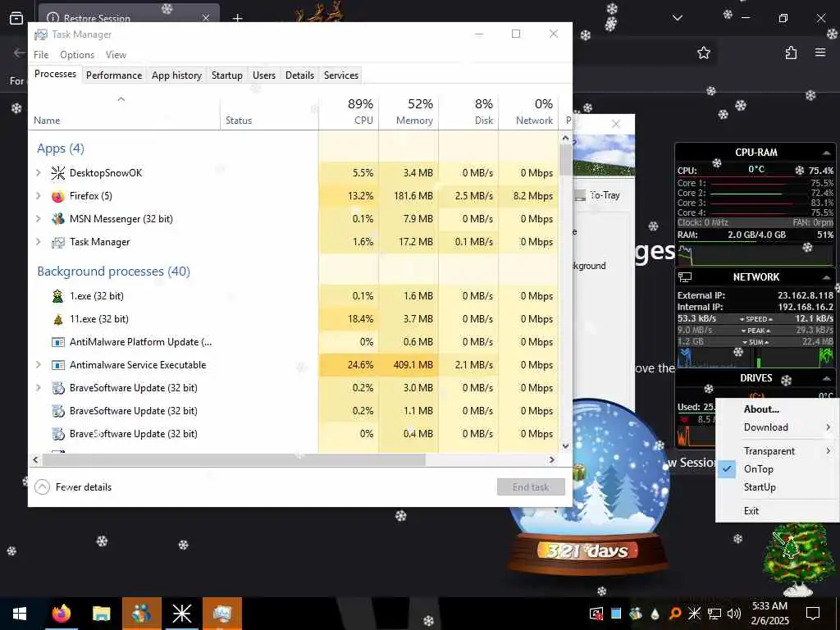Expand the MSN Messenger process group

[x=38, y=219]
